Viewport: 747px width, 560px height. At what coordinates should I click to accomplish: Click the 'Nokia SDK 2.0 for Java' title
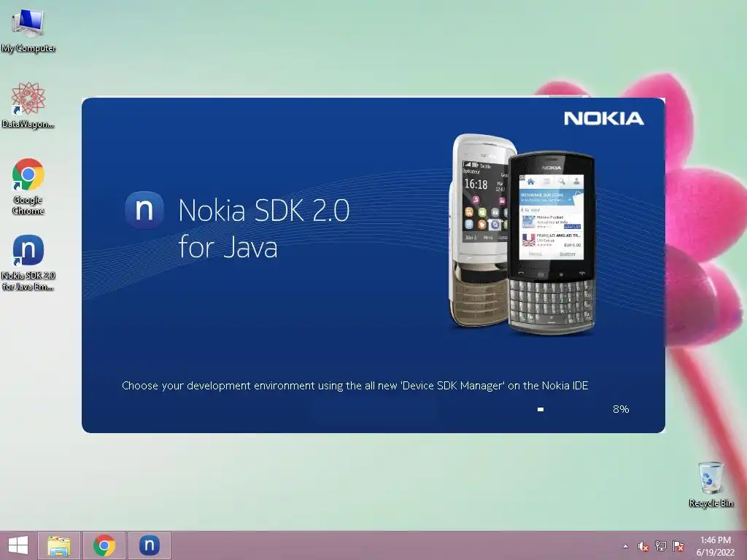coord(264,228)
